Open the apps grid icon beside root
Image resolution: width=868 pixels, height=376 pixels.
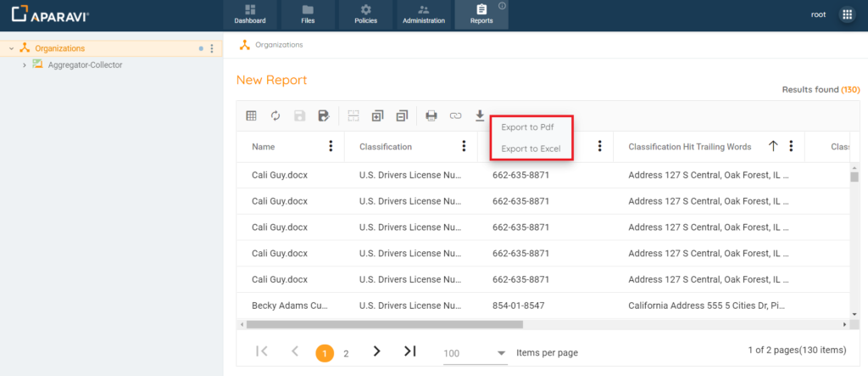coord(847,15)
